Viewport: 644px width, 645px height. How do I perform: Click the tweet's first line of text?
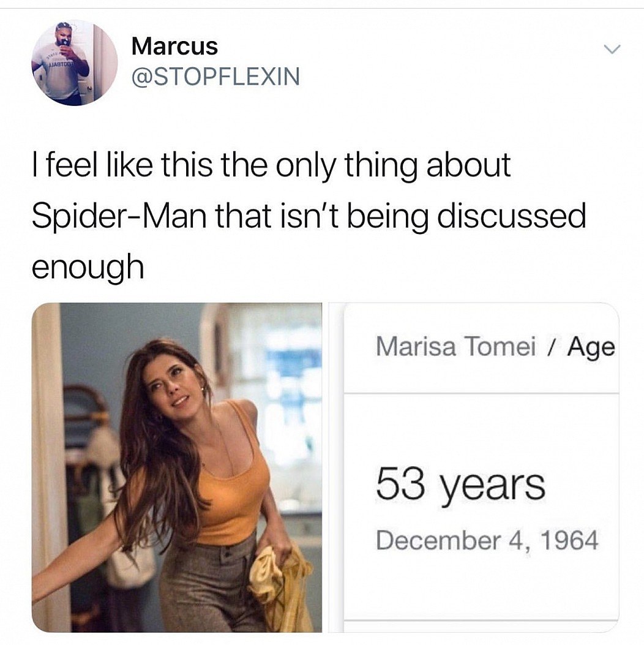click(x=271, y=165)
